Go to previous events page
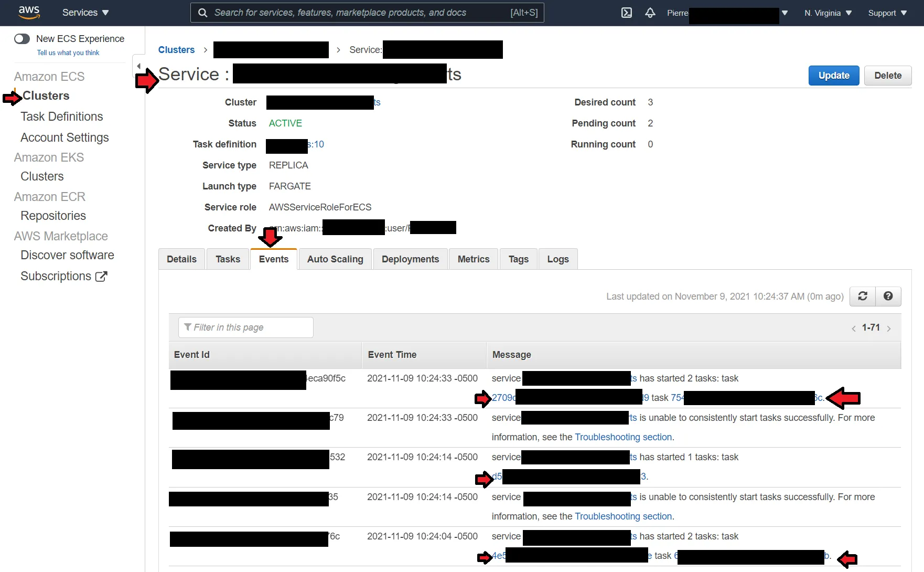The height and width of the screenshot is (572, 924). point(854,329)
